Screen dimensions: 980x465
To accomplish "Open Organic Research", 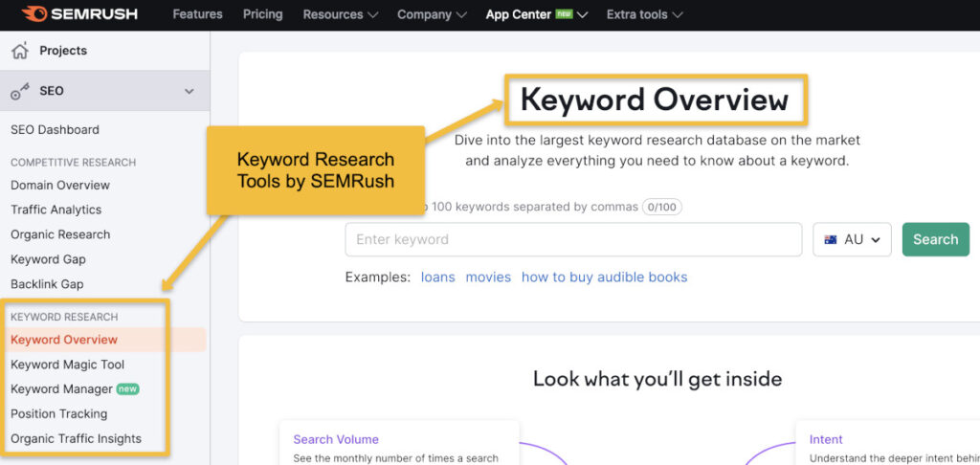I will tap(60, 234).
